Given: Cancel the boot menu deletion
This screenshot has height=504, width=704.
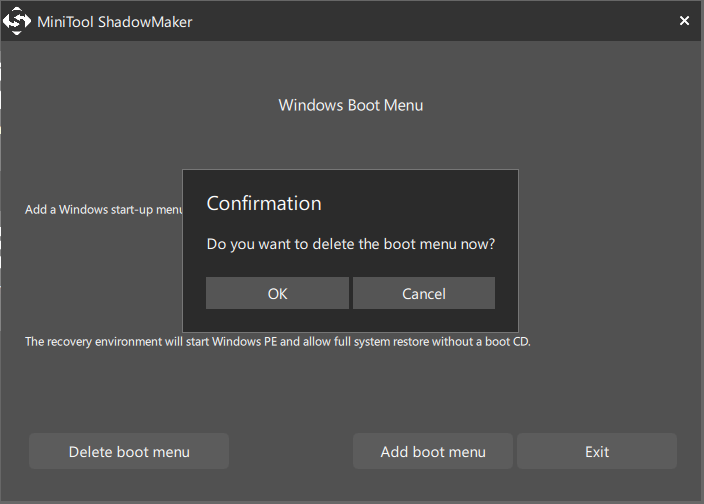Looking at the screenshot, I should pos(424,293).
